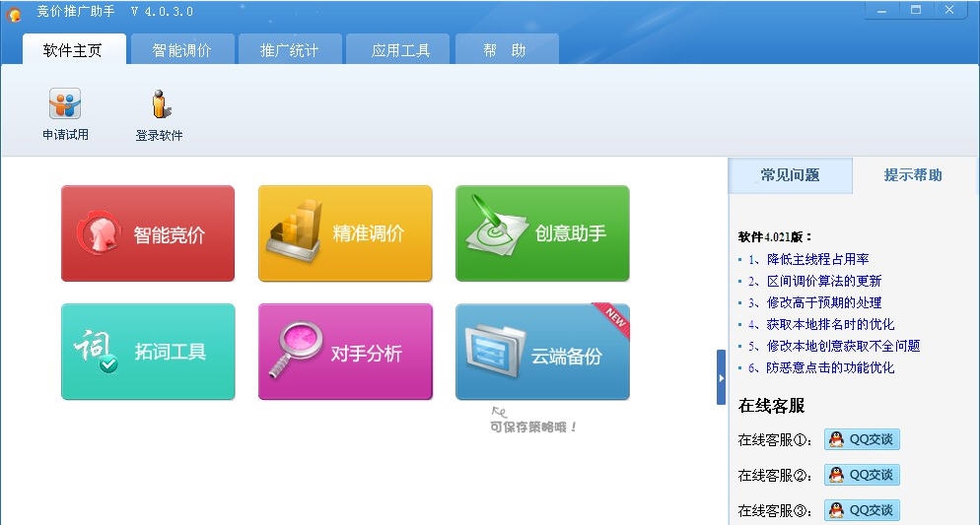This screenshot has height=525, width=980.
Task: Switch to the 智能调价 tab
Action: (181, 49)
